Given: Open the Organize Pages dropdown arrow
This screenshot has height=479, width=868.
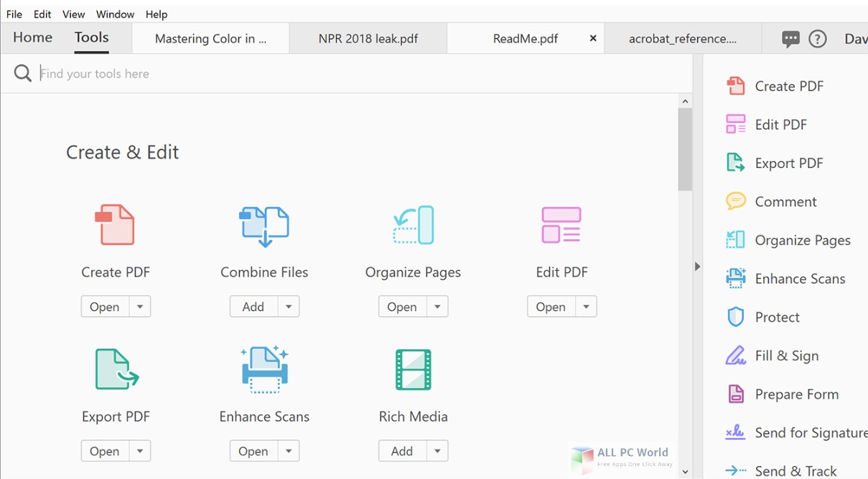Looking at the screenshot, I should point(439,307).
